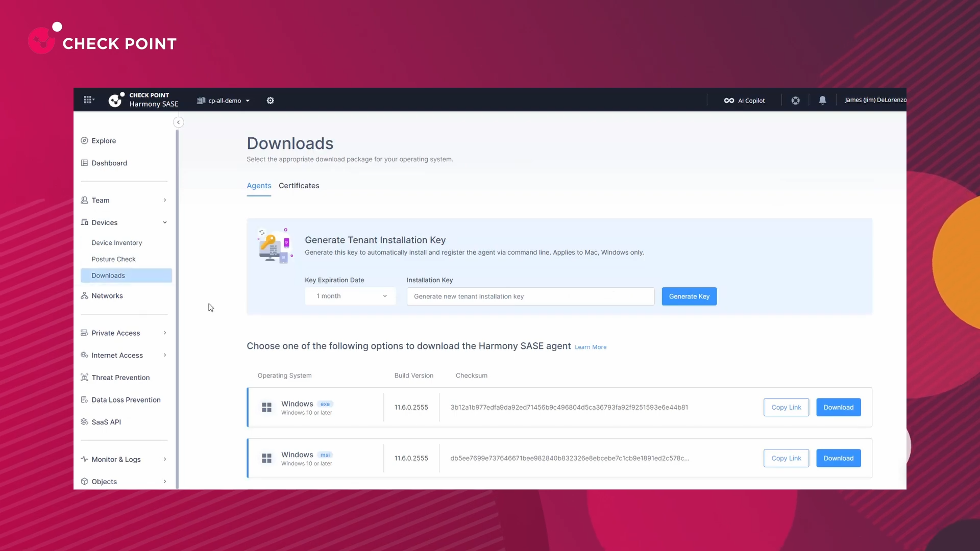Expand the Private Access chevron
The height and width of the screenshot is (551, 980).
pos(165,333)
